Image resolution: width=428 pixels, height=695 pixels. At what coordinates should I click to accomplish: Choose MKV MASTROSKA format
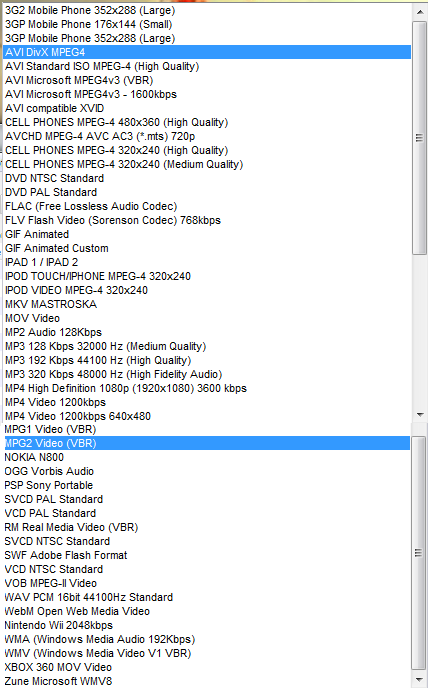click(x=207, y=304)
